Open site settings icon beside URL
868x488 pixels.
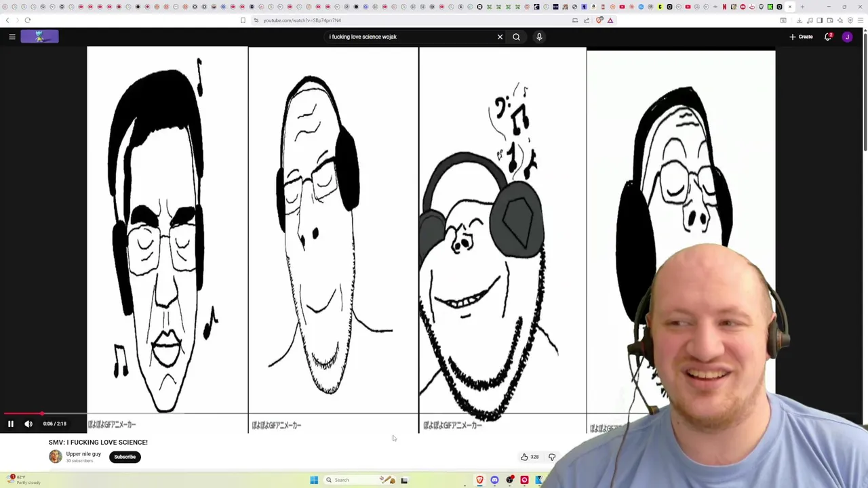coord(256,20)
